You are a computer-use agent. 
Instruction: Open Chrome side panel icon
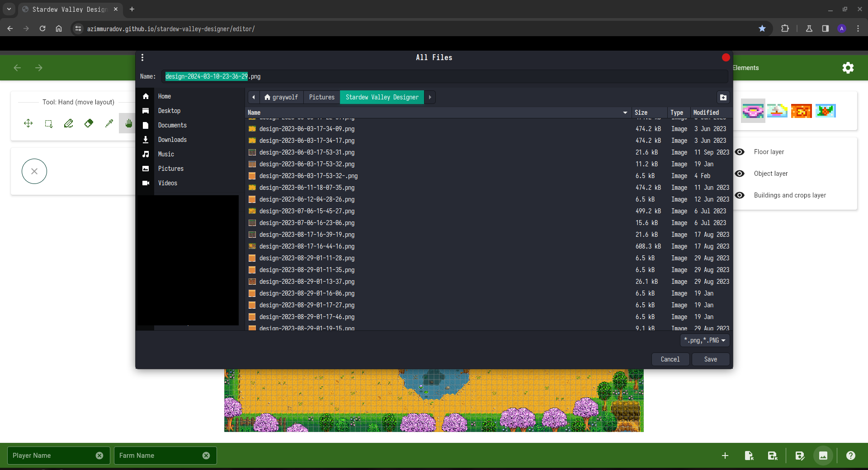point(826,28)
